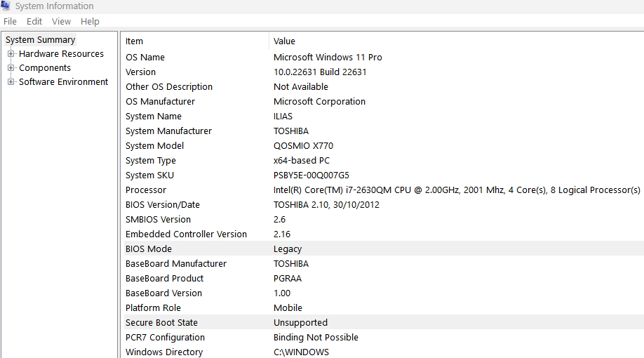
Task: Click the PSBY5E-00Q007G5 value
Action: (311, 175)
